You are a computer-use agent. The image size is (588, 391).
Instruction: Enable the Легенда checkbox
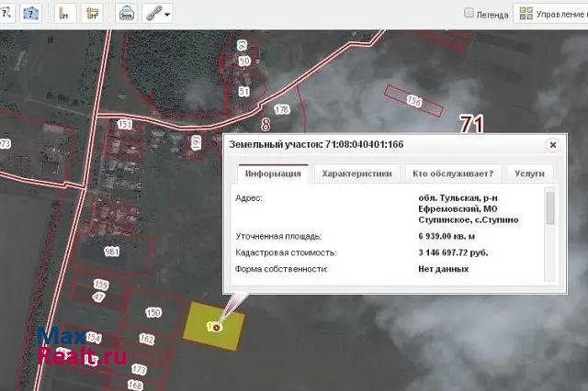click(x=469, y=14)
